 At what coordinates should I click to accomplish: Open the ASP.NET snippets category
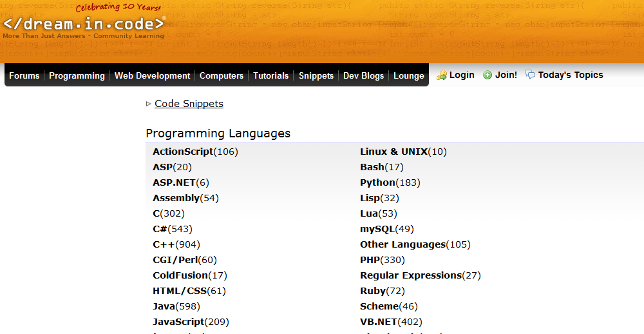click(174, 182)
